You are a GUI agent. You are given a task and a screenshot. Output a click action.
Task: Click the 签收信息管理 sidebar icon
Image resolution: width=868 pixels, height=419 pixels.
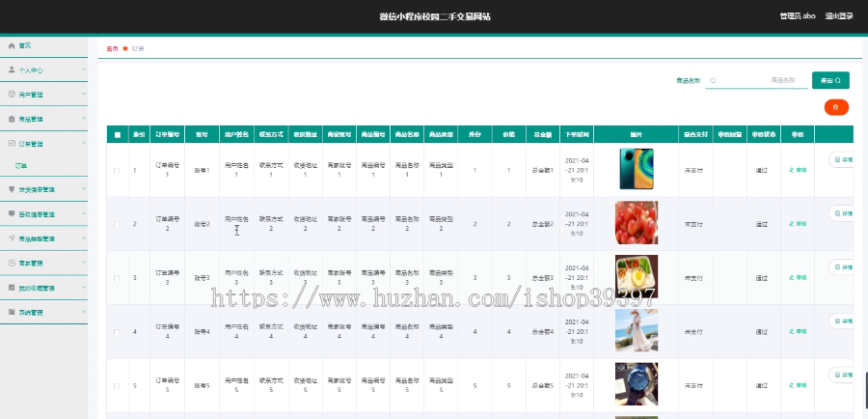click(12, 214)
